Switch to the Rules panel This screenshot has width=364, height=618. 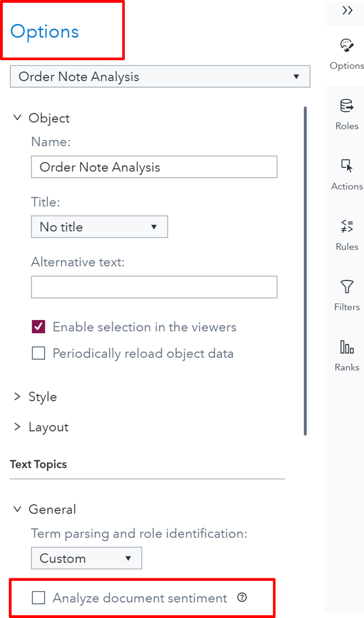[346, 229]
